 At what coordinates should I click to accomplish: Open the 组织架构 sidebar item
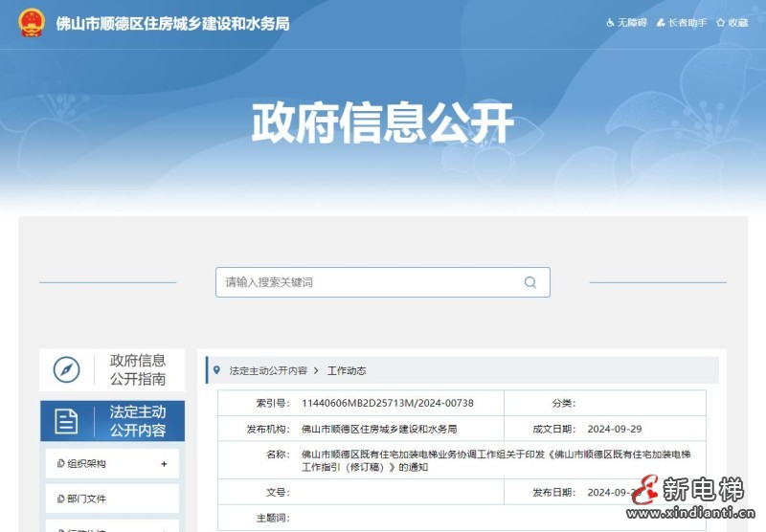(87, 464)
